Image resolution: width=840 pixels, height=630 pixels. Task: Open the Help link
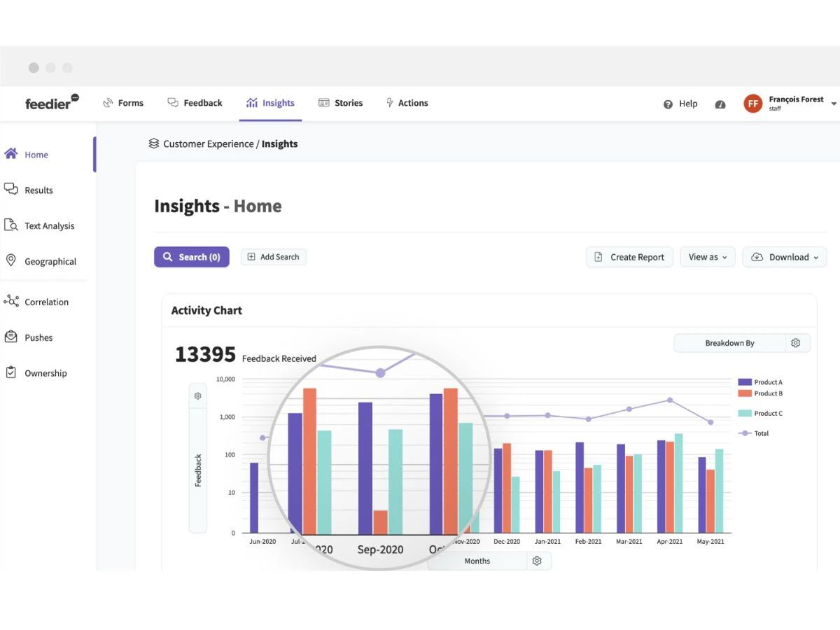[x=688, y=104]
